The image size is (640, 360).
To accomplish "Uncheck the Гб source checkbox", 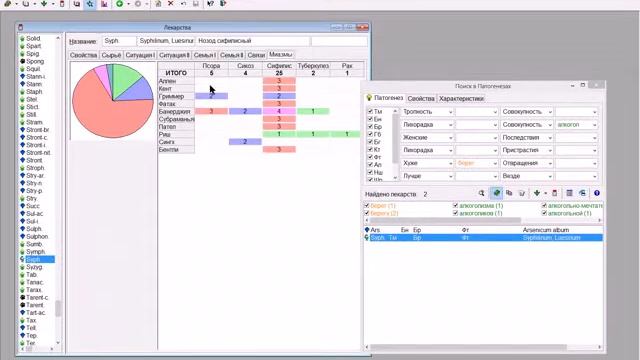I will tap(370, 134).
